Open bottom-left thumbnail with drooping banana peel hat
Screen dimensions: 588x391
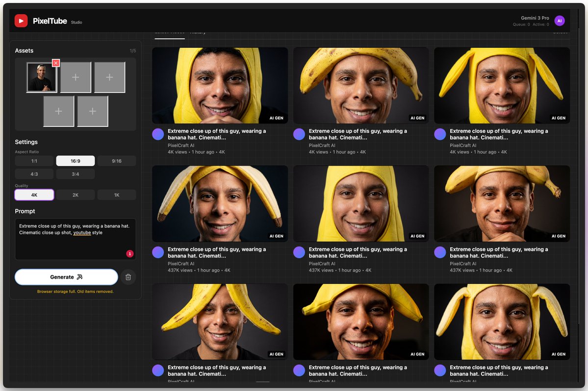220,322
